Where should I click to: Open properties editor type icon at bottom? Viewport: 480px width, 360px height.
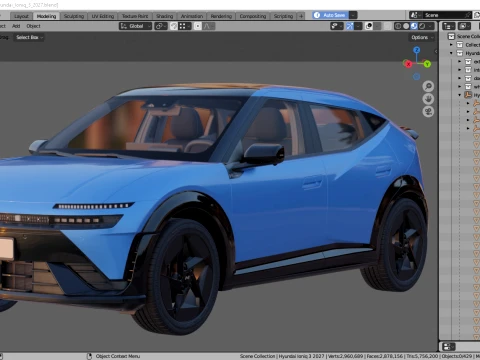449,347
